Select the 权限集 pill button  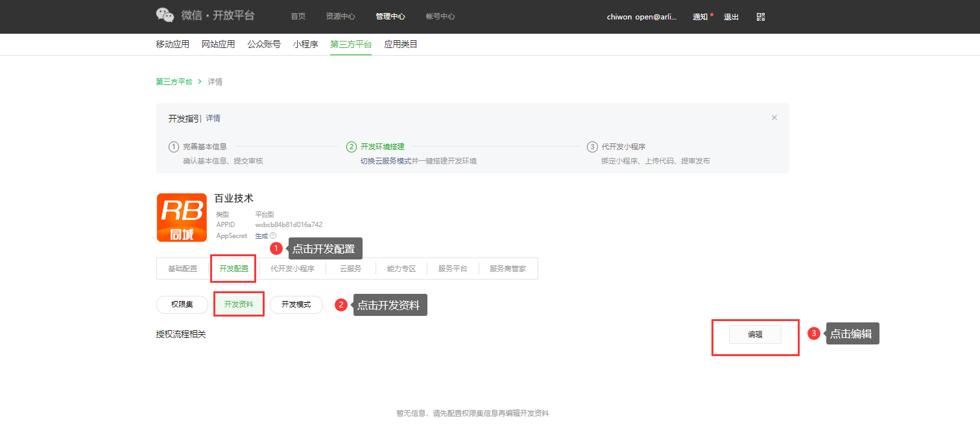[182, 304]
